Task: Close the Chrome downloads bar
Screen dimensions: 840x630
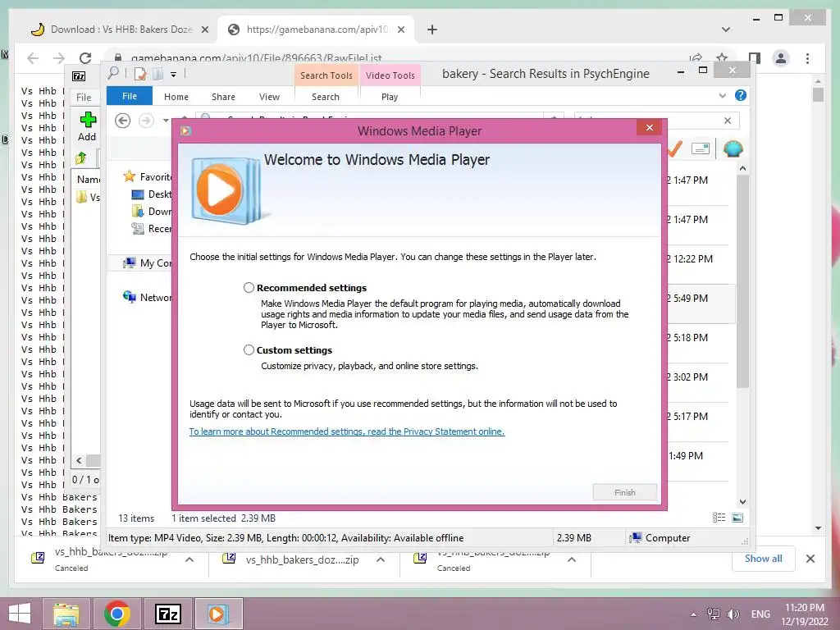Action: click(x=810, y=559)
